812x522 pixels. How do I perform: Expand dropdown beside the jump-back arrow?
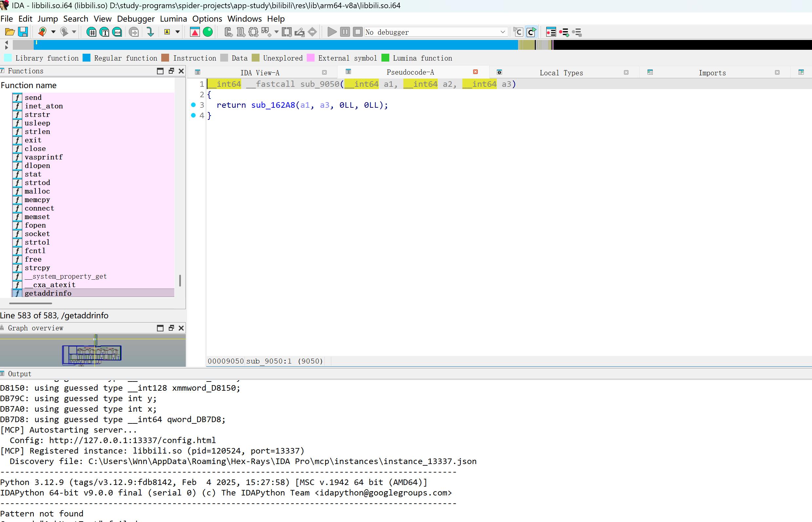tap(53, 32)
